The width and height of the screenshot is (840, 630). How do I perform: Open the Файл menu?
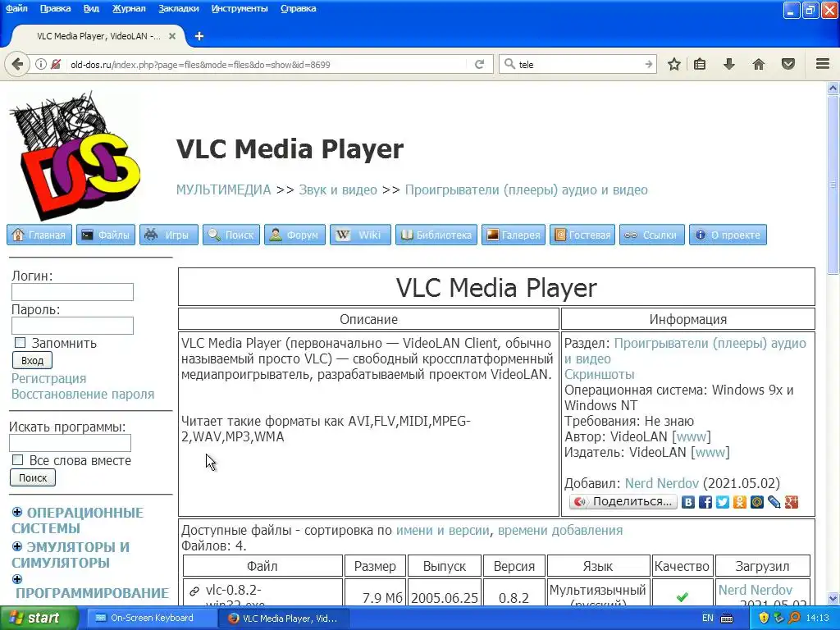[16, 8]
